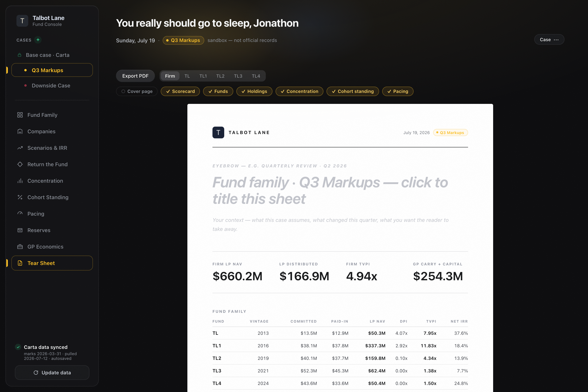Click Export PDF button
The image size is (588, 392).
coord(135,76)
